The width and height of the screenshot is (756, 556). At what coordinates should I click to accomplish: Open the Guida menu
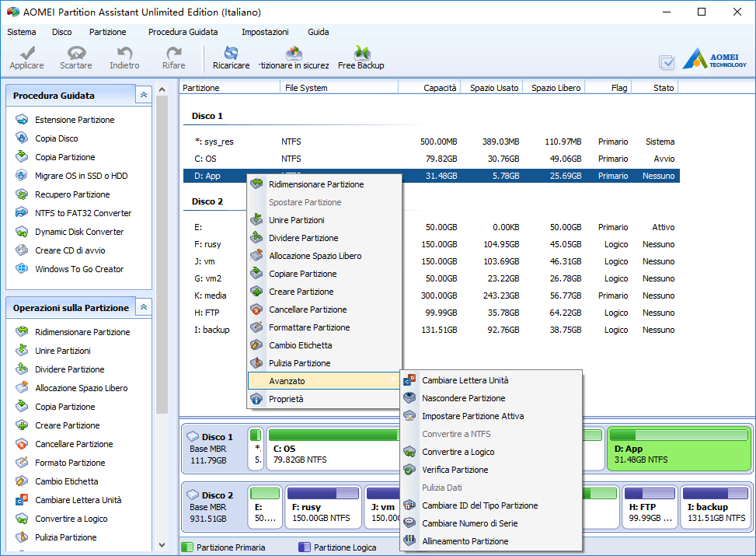(x=319, y=32)
